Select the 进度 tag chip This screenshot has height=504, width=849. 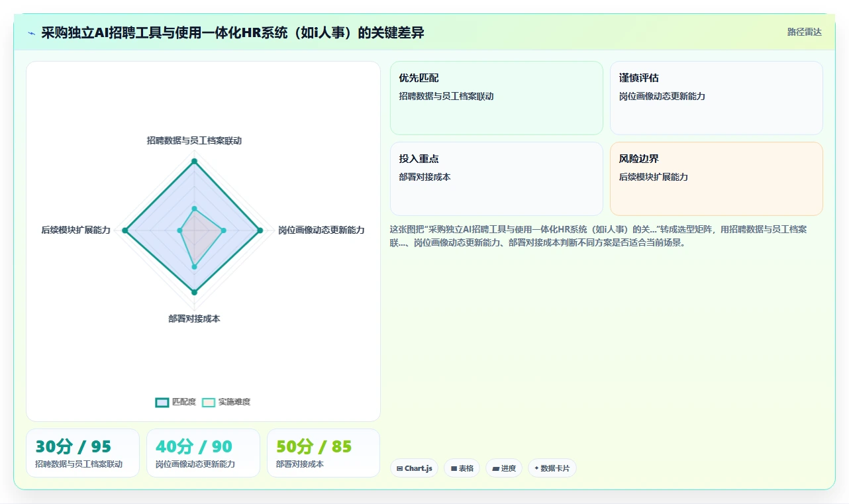(504, 468)
